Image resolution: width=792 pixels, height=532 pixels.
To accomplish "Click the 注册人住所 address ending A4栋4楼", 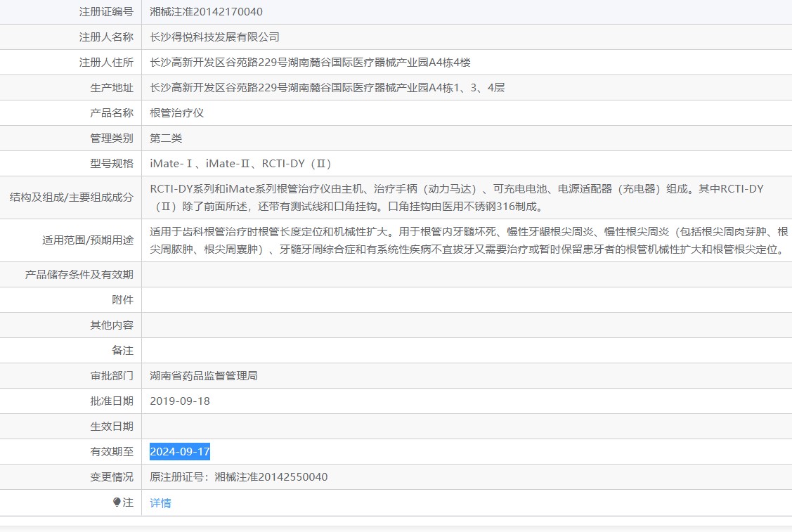I will pyautogui.click(x=310, y=62).
